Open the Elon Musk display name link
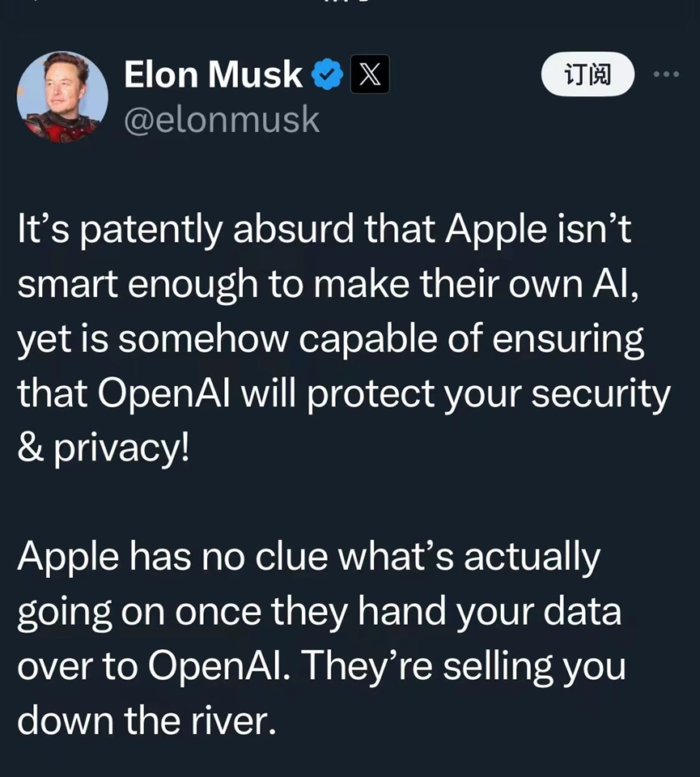 [x=213, y=74]
